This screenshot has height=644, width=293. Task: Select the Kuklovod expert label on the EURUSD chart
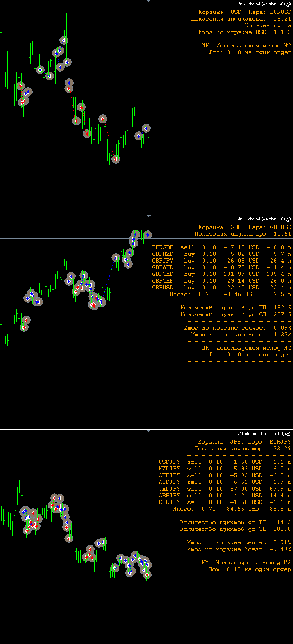click(261, 4)
